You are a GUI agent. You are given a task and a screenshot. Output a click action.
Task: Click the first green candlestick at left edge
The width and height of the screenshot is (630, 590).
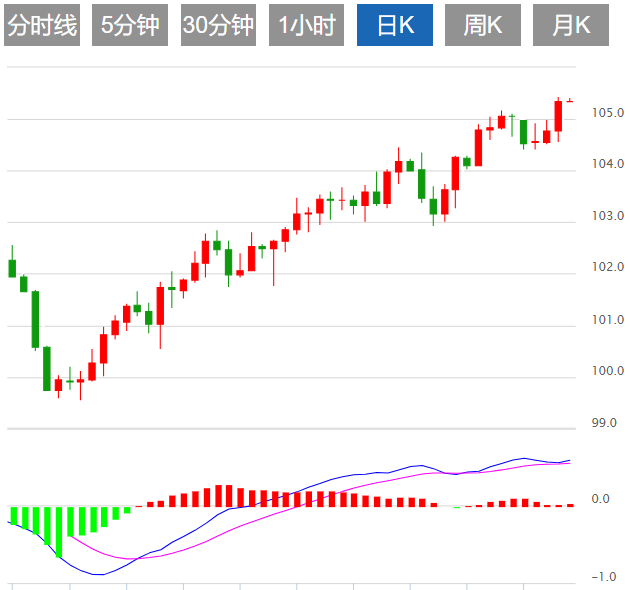[x=12, y=268]
